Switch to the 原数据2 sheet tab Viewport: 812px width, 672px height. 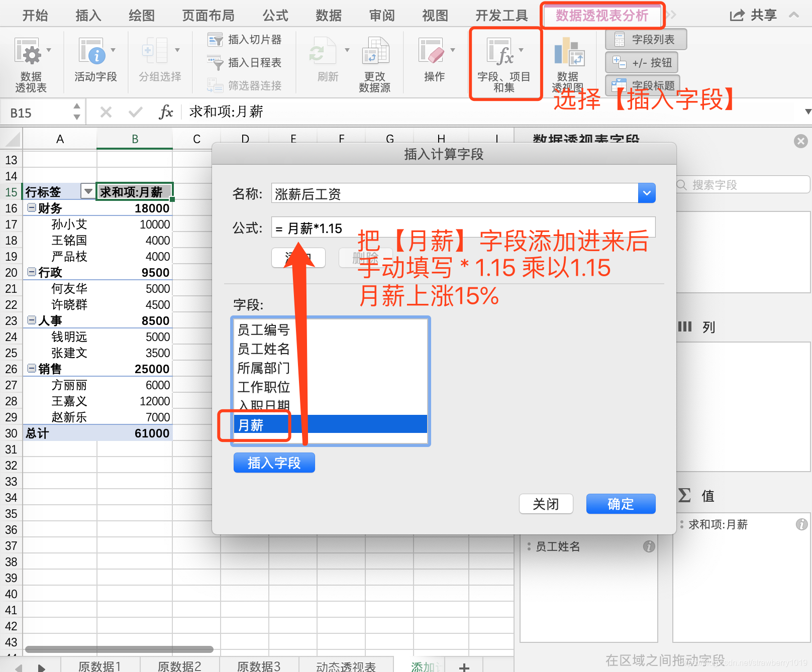179,666
